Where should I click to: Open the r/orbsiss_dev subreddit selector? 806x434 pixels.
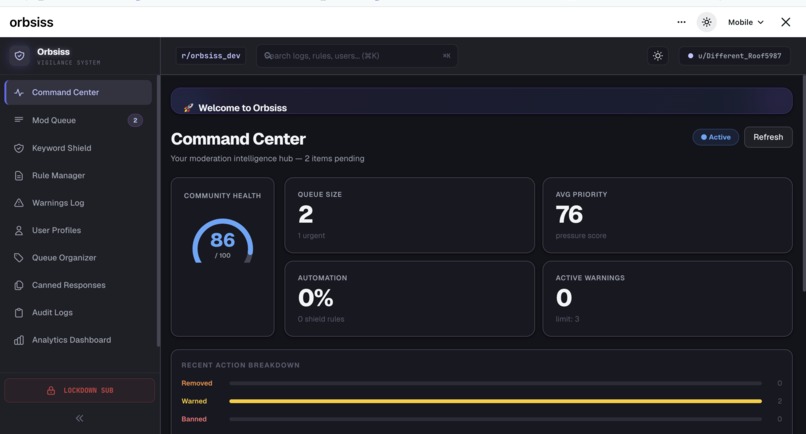211,56
